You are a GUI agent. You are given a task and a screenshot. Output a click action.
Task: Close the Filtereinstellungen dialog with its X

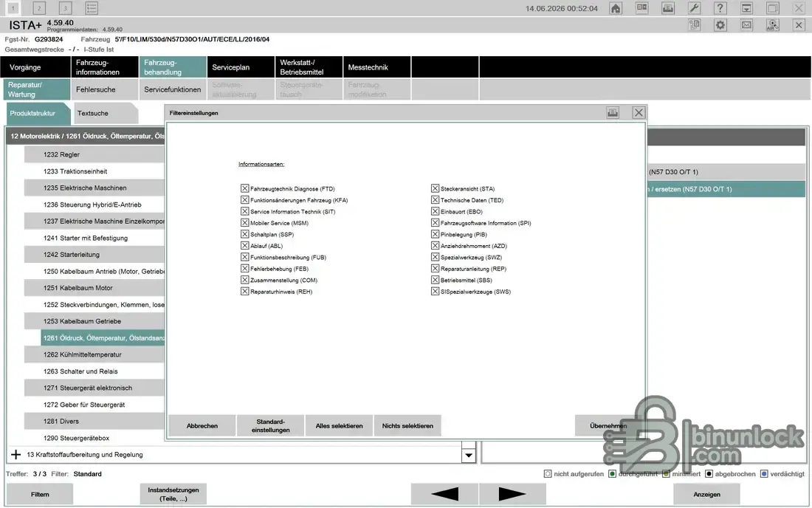click(639, 113)
